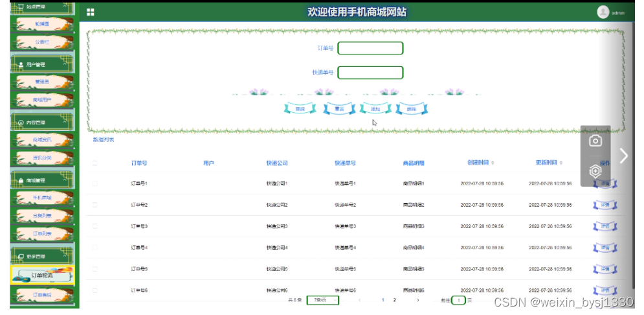Open 详情 for row 订单号5
Screen dimensions: 644x315
coord(605,269)
